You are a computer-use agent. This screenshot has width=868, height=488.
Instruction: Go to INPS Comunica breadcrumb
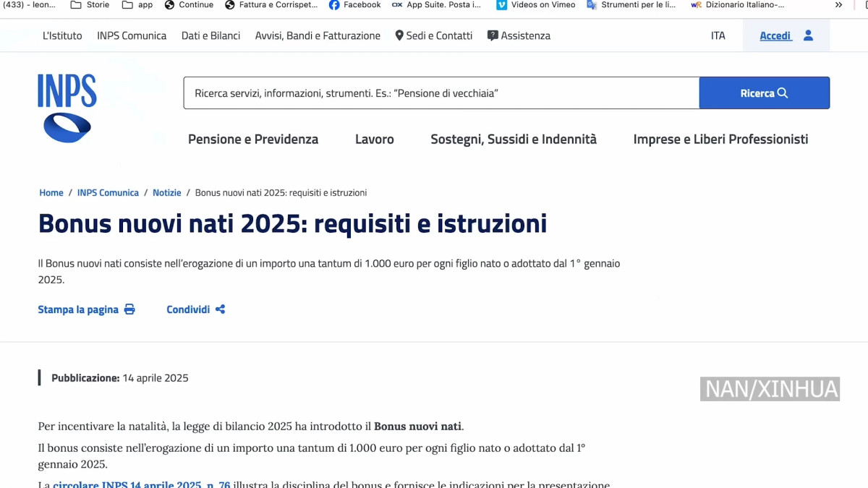coord(108,193)
